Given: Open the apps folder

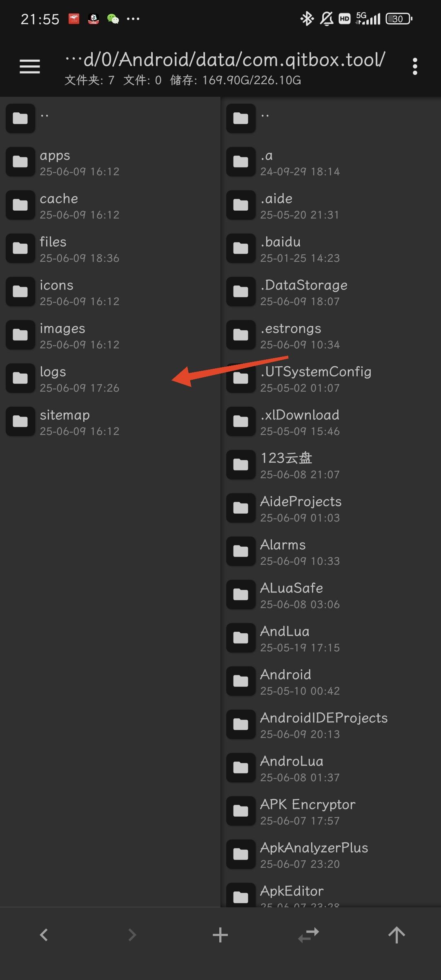Looking at the screenshot, I should (110, 162).
